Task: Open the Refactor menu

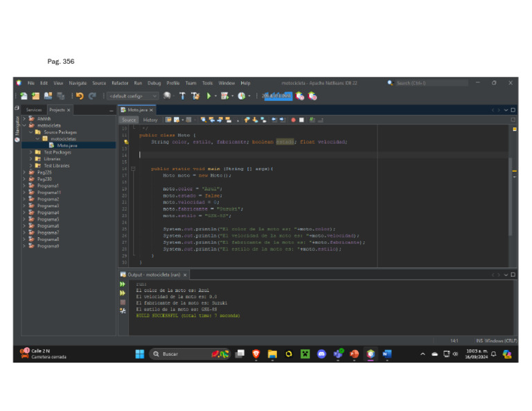Action: click(x=120, y=83)
